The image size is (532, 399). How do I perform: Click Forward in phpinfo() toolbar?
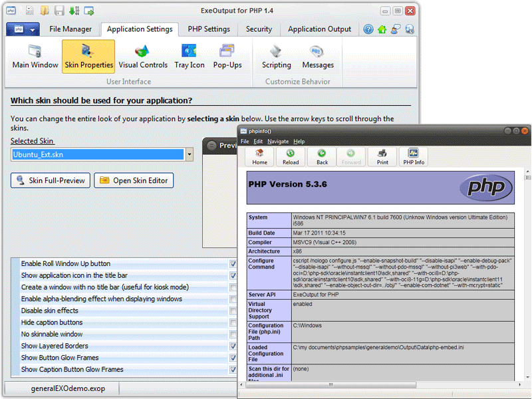(351, 157)
